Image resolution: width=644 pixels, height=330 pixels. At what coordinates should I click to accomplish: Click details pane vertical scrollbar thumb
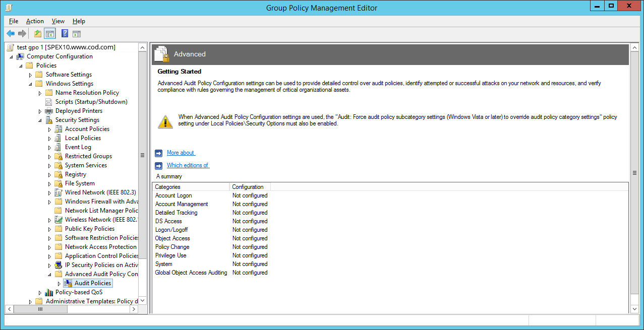[634, 172]
